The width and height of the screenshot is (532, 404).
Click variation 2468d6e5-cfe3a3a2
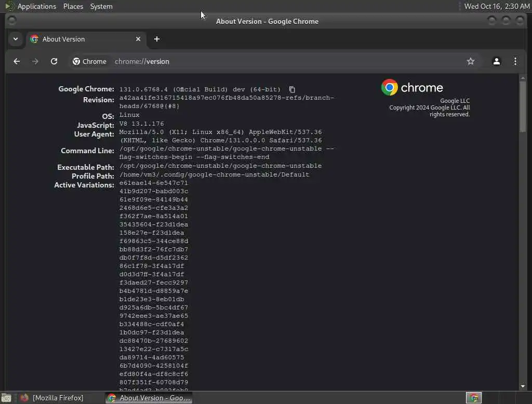coord(153,208)
